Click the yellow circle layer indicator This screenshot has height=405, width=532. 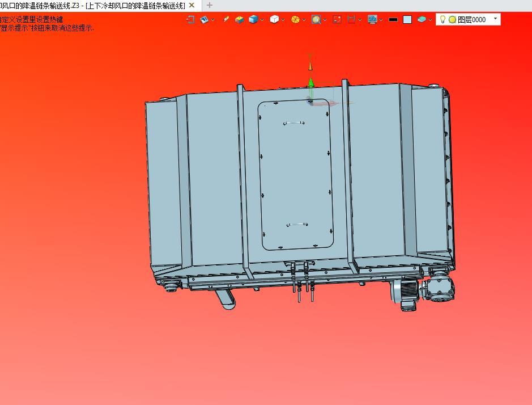tap(452, 20)
